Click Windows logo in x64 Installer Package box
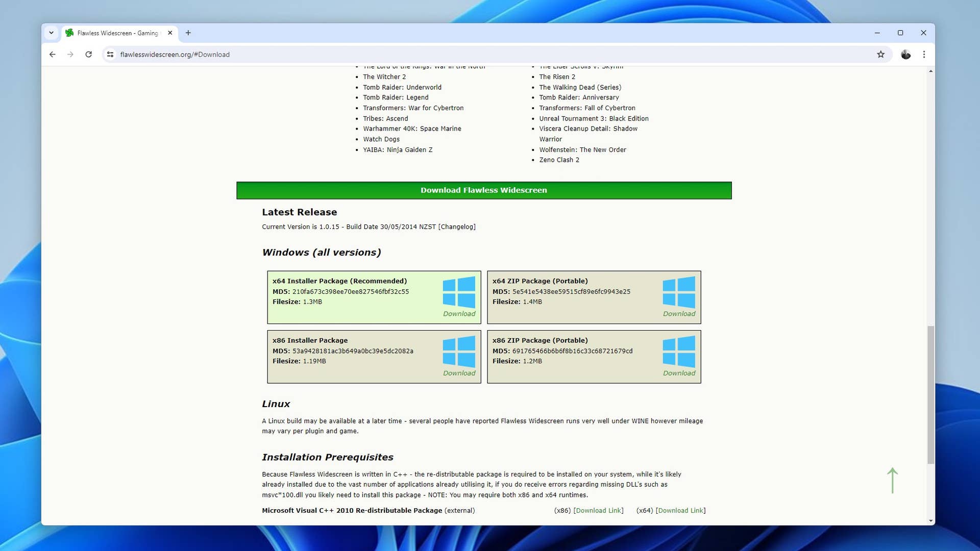 [459, 292]
